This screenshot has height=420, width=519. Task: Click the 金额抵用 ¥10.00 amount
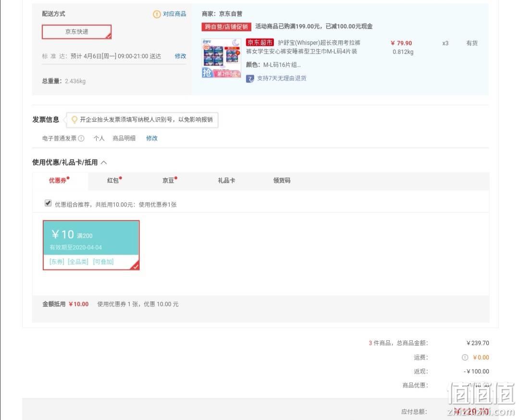78,304
